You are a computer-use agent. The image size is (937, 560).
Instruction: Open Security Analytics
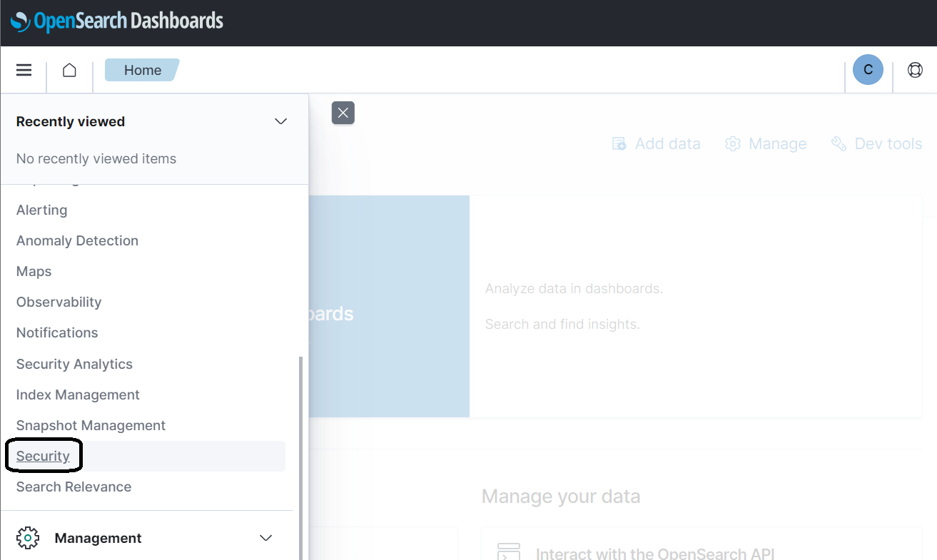pyautogui.click(x=74, y=364)
